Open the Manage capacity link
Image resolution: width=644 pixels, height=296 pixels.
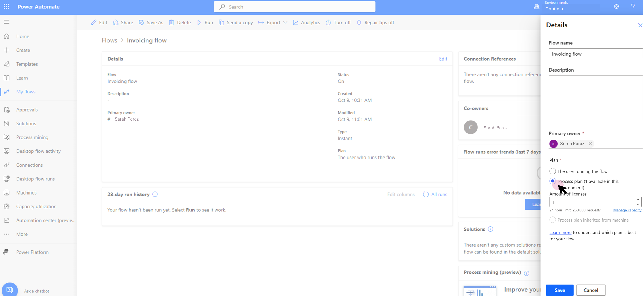[627, 210]
